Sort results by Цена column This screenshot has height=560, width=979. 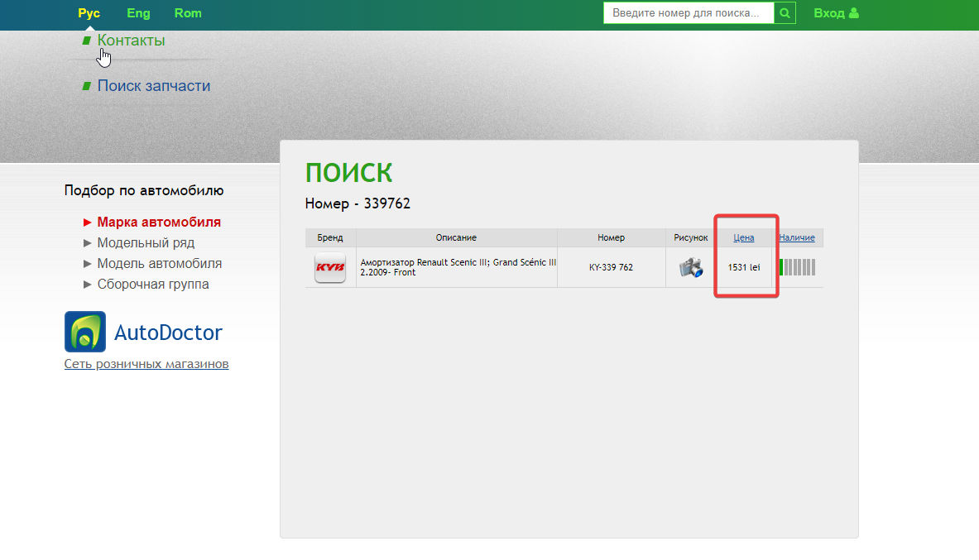click(744, 238)
